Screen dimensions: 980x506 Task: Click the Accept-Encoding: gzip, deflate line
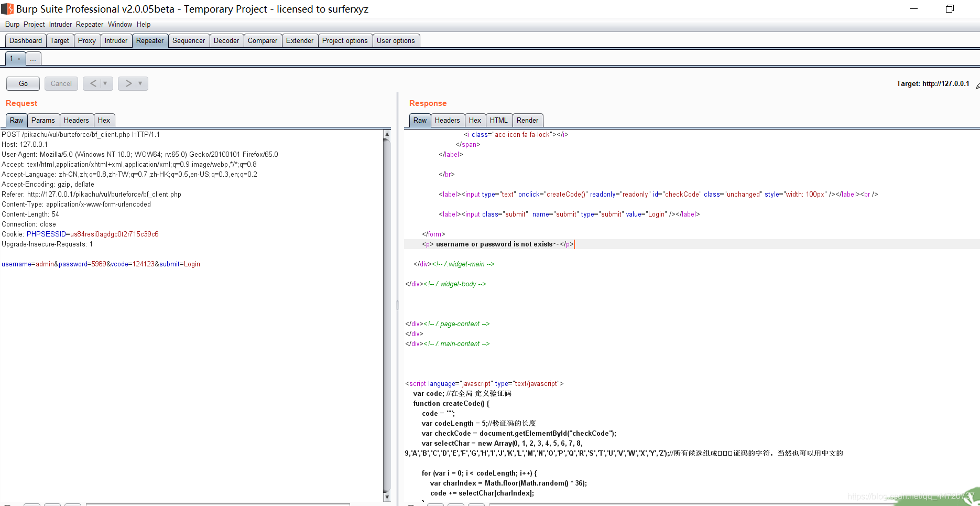pos(48,184)
